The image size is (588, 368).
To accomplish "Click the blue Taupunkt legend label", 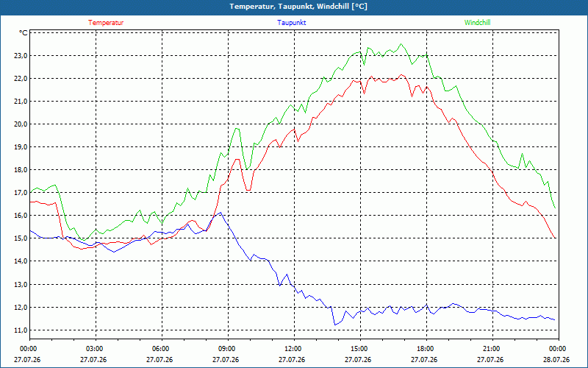I will 291,23.
